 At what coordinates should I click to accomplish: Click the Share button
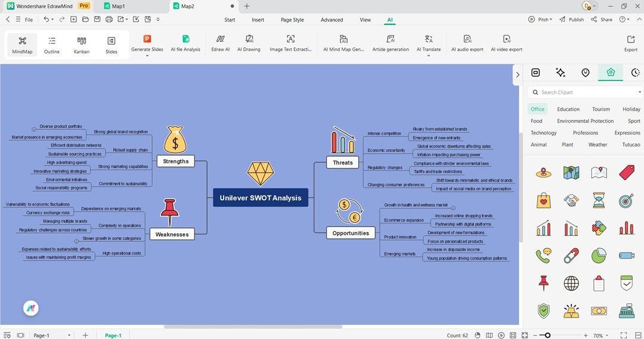(602, 19)
